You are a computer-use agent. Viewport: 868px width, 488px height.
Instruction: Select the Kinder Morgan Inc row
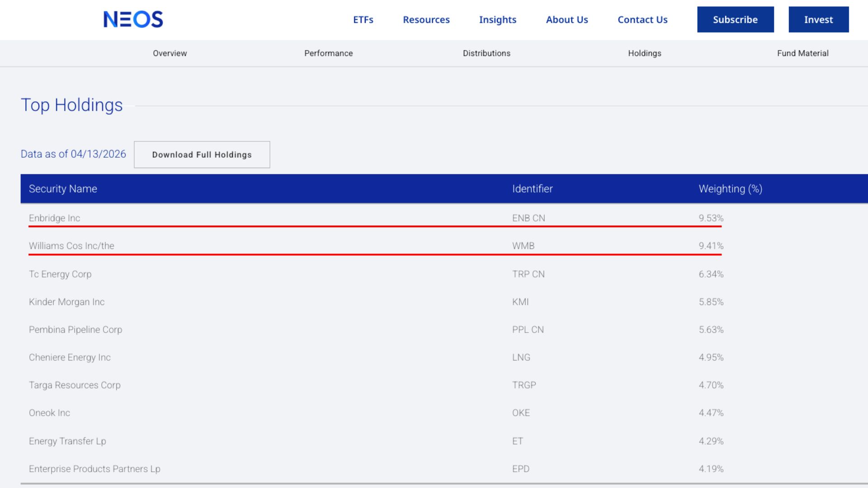coord(66,302)
